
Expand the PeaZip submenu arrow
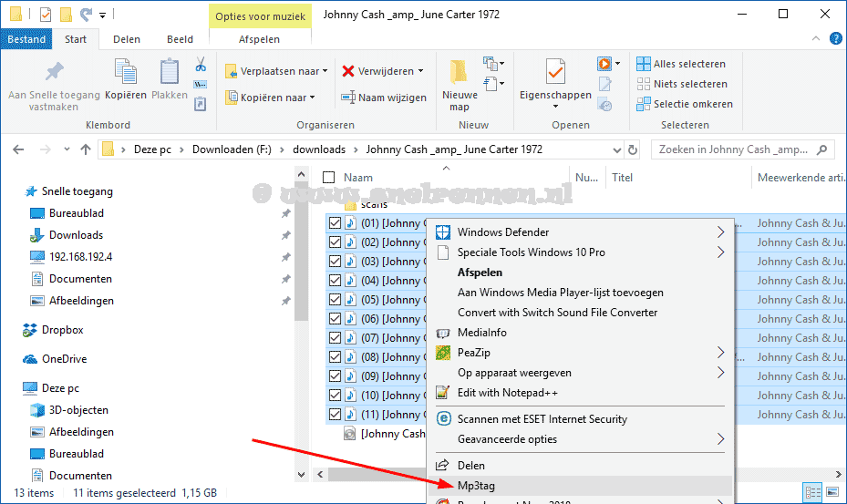(720, 353)
